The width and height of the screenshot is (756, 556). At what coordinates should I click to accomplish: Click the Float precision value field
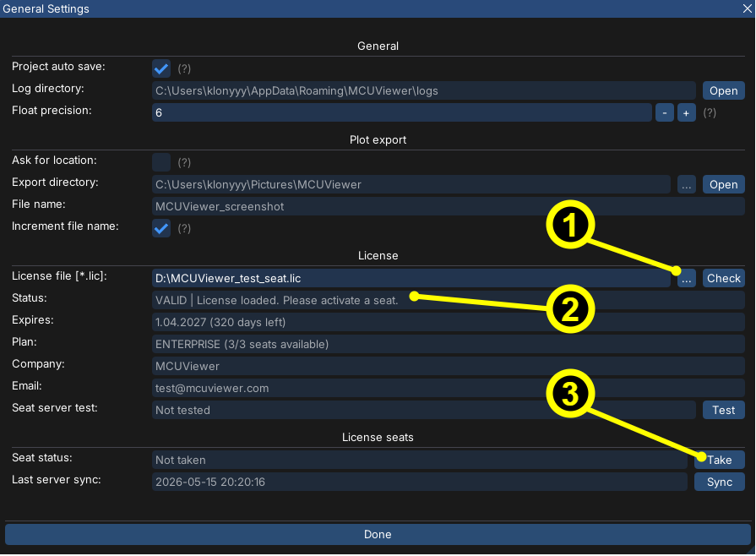[402, 113]
